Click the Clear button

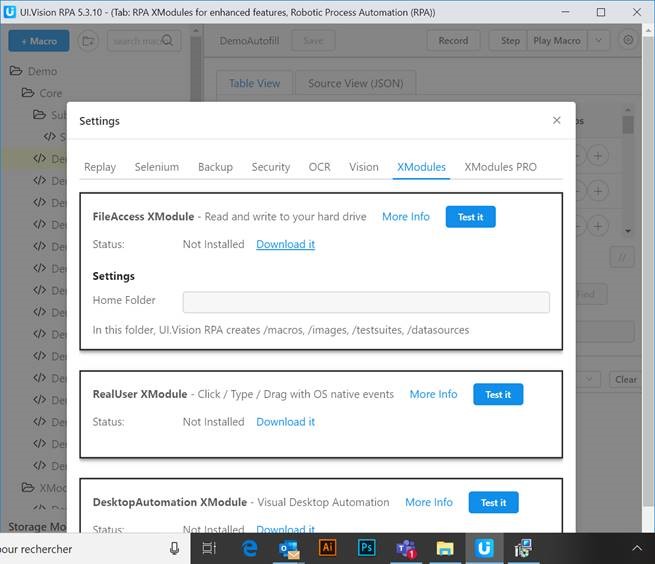coord(625,379)
